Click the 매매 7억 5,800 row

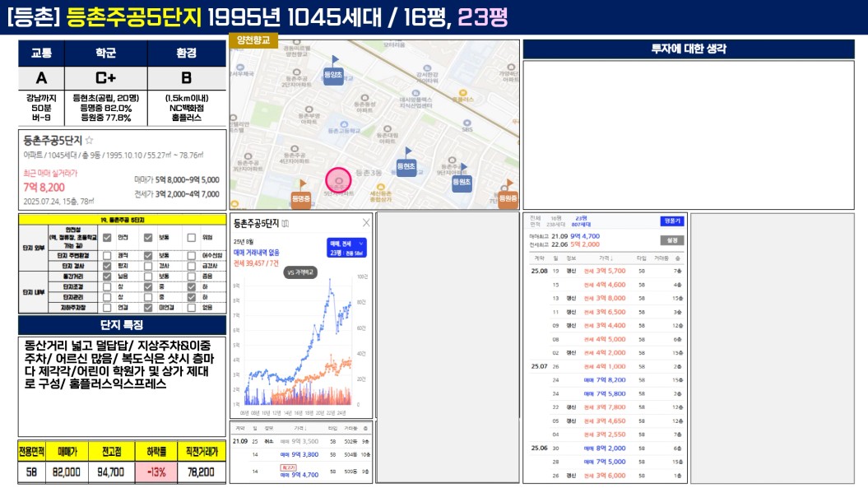pyautogui.click(x=606, y=394)
